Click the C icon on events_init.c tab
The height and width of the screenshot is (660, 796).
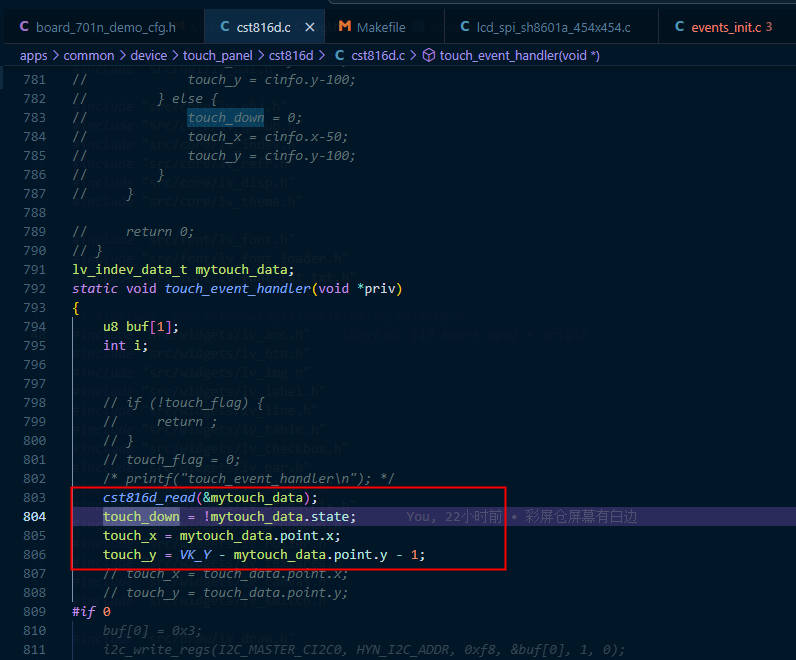pyautogui.click(x=679, y=26)
